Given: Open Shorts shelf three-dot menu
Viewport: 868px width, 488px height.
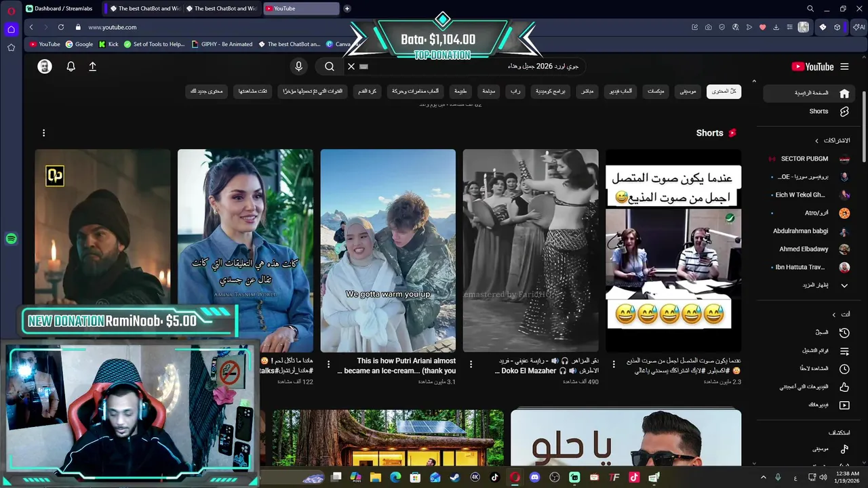Looking at the screenshot, I should pyautogui.click(x=43, y=133).
